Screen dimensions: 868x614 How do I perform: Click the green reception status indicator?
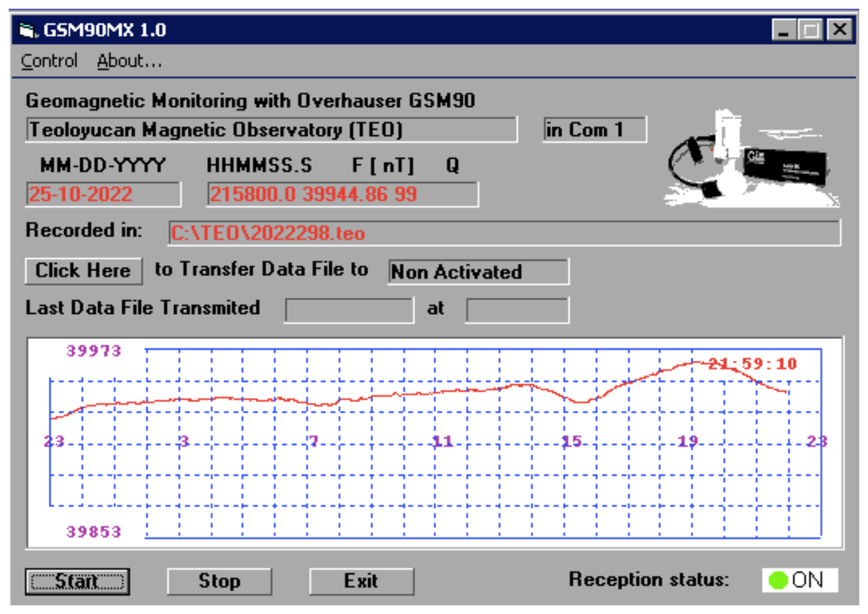778,580
